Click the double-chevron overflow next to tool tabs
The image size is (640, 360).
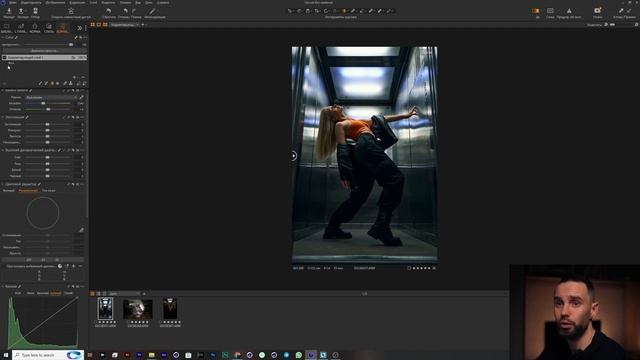tap(80, 28)
